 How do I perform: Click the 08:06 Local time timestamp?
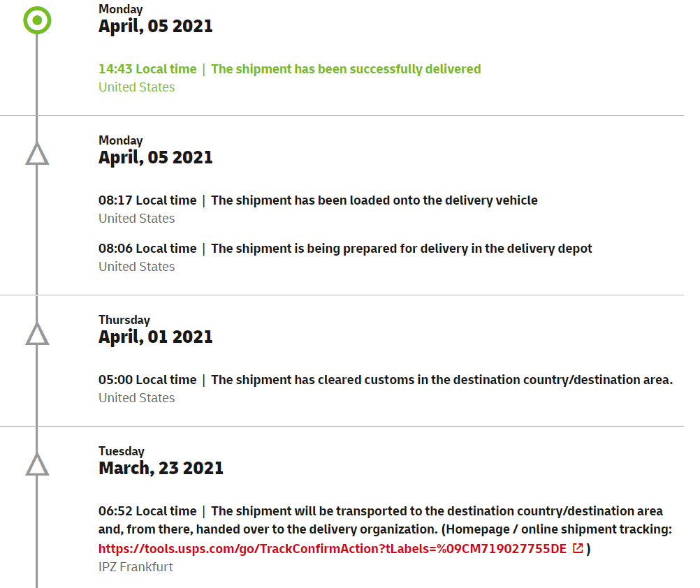(147, 249)
